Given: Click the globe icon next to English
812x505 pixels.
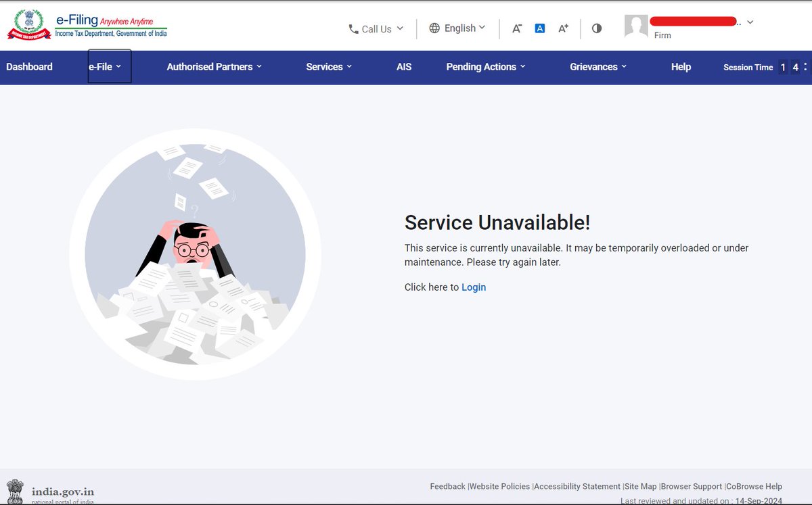Looking at the screenshot, I should click(x=433, y=28).
